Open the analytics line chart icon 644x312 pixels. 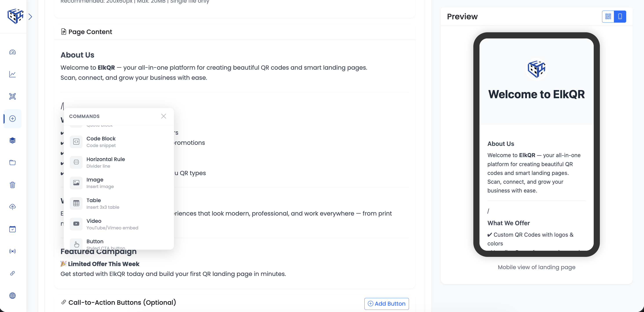point(13,74)
